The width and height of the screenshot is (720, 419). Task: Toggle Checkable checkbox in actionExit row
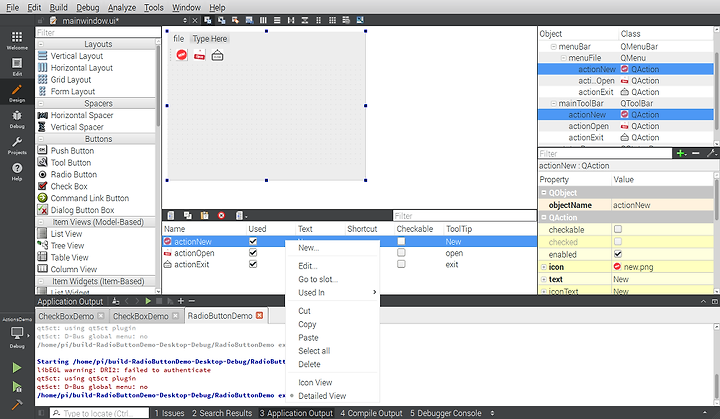click(x=401, y=264)
